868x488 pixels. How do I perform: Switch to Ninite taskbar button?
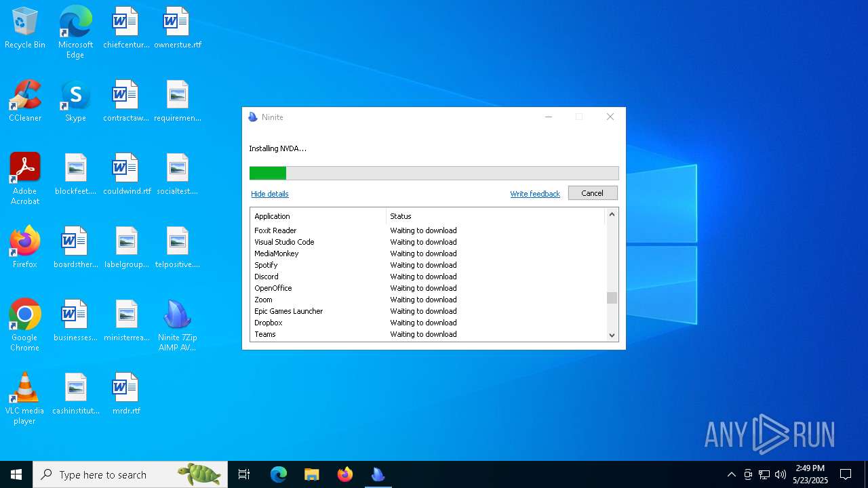tap(378, 474)
